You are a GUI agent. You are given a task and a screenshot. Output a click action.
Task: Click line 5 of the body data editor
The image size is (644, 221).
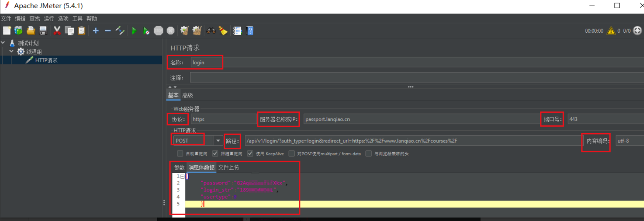tap(414, 204)
